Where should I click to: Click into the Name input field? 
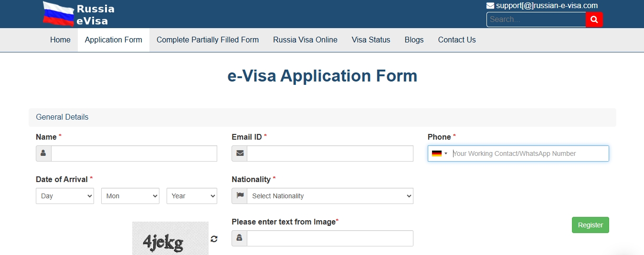tap(134, 153)
